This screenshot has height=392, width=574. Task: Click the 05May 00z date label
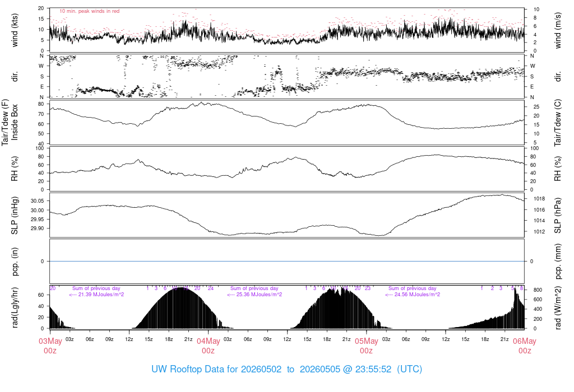coord(367,346)
